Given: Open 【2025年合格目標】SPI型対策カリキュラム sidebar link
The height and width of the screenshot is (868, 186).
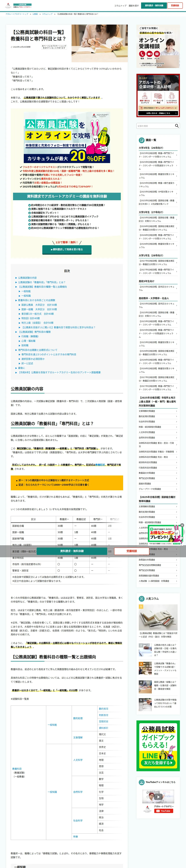Looking at the screenshot, I should (x=158, y=193).
